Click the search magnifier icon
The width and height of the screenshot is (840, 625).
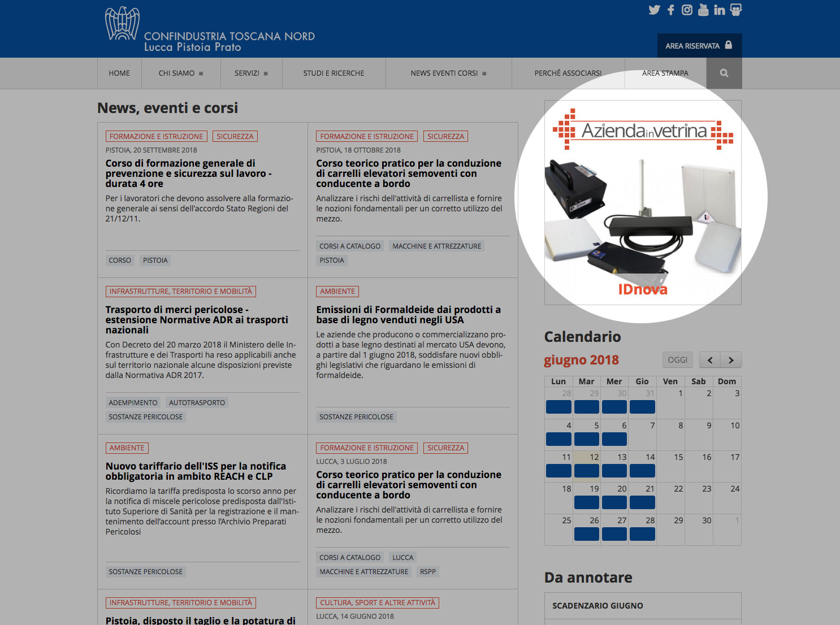coord(724,73)
